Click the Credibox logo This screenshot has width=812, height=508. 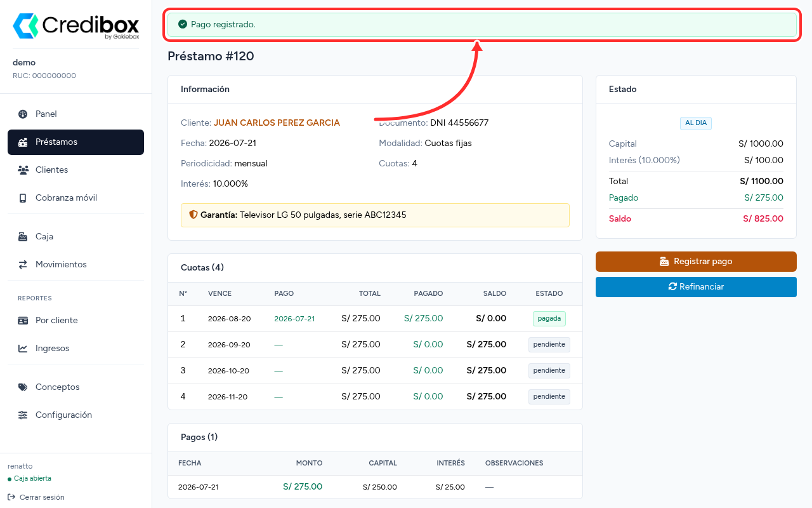(75, 26)
